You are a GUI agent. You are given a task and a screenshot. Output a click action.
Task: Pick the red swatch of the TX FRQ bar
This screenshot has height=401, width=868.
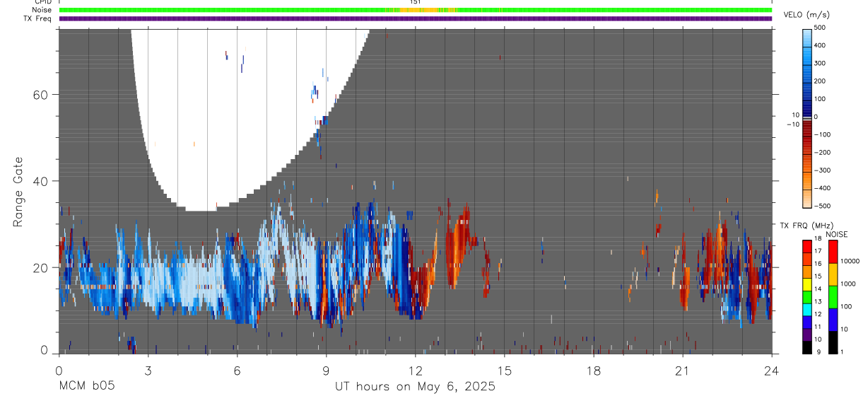click(807, 247)
